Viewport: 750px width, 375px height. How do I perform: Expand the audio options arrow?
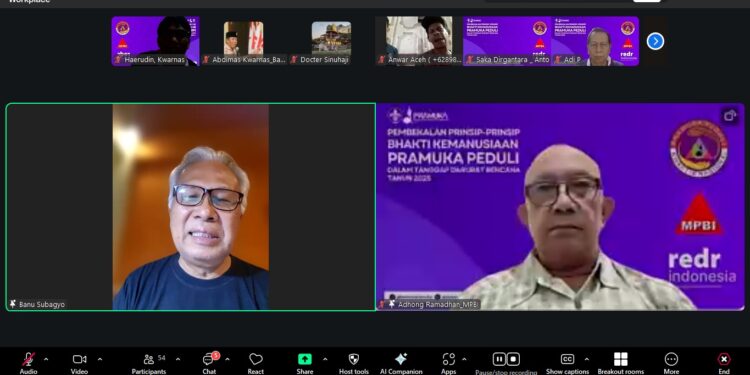click(46, 359)
